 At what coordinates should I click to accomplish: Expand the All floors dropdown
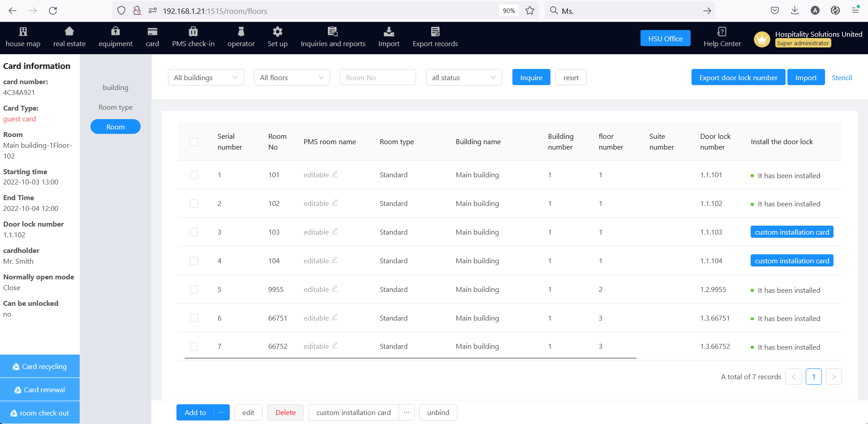pyautogui.click(x=292, y=77)
